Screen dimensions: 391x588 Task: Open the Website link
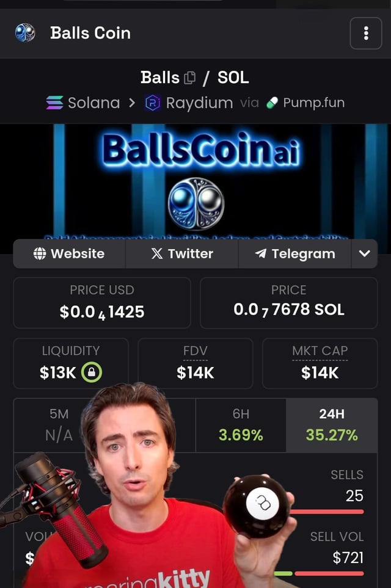point(69,254)
